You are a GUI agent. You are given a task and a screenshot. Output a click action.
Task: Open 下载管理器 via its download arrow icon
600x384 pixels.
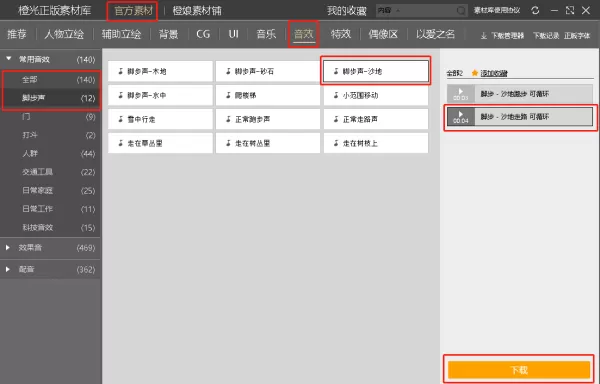[x=484, y=36]
